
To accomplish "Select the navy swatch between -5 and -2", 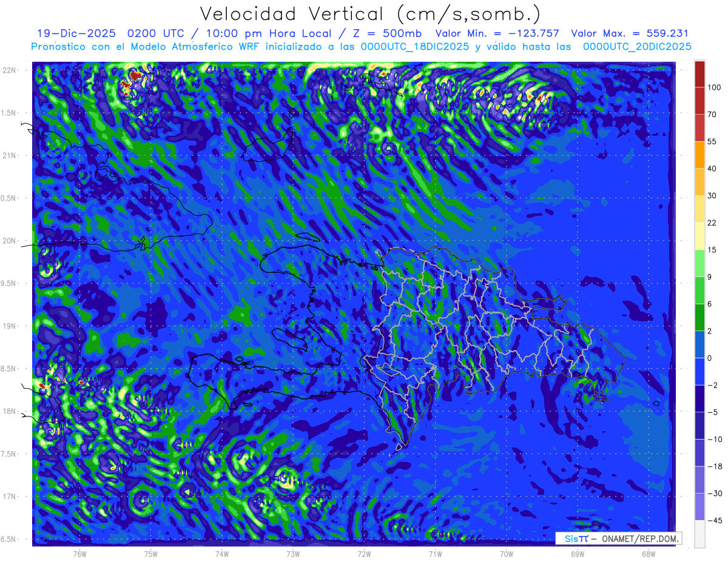I will 699,398.
